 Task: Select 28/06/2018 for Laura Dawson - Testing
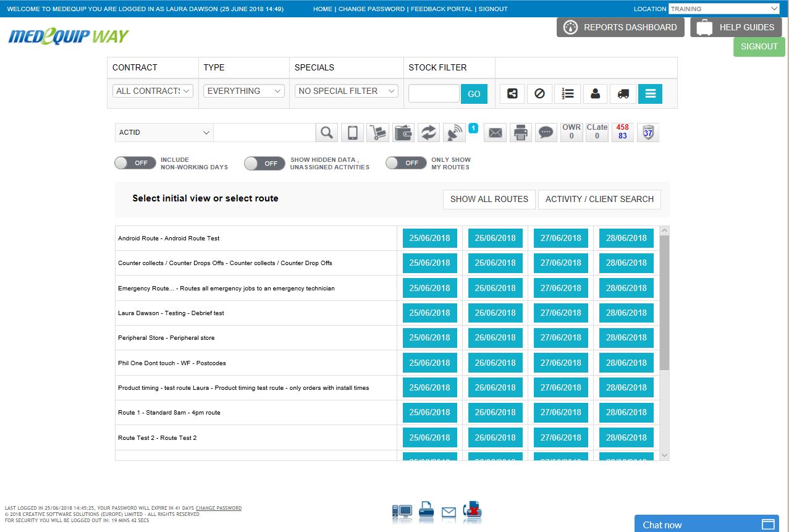coord(627,313)
